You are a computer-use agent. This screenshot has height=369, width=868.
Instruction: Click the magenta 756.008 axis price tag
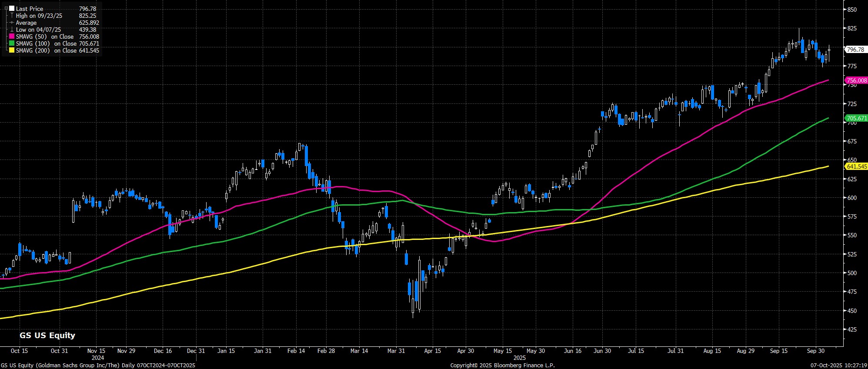(856, 80)
